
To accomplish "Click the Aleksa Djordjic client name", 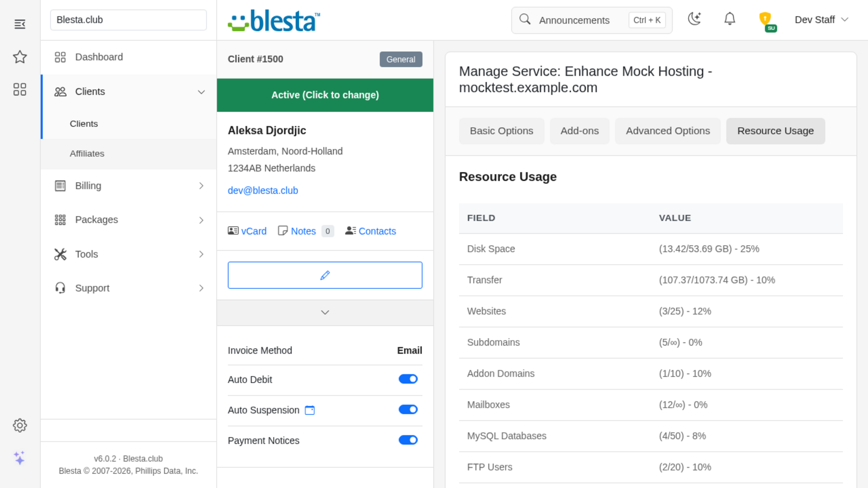I will coord(267,131).
